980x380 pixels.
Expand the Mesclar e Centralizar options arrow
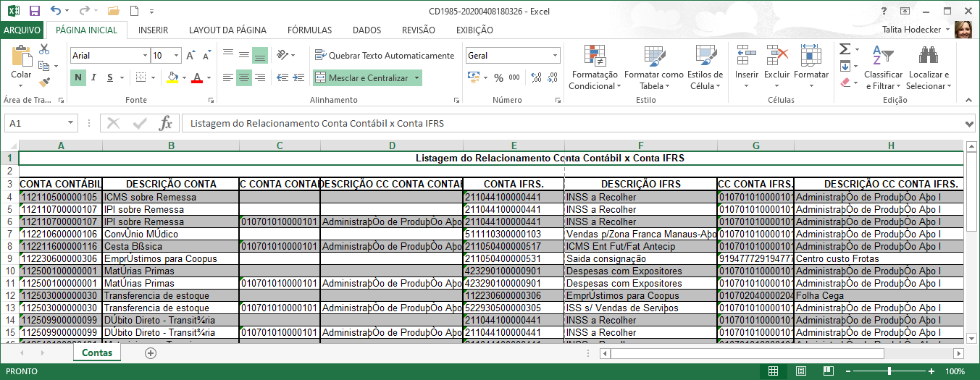tap(416, 77)
